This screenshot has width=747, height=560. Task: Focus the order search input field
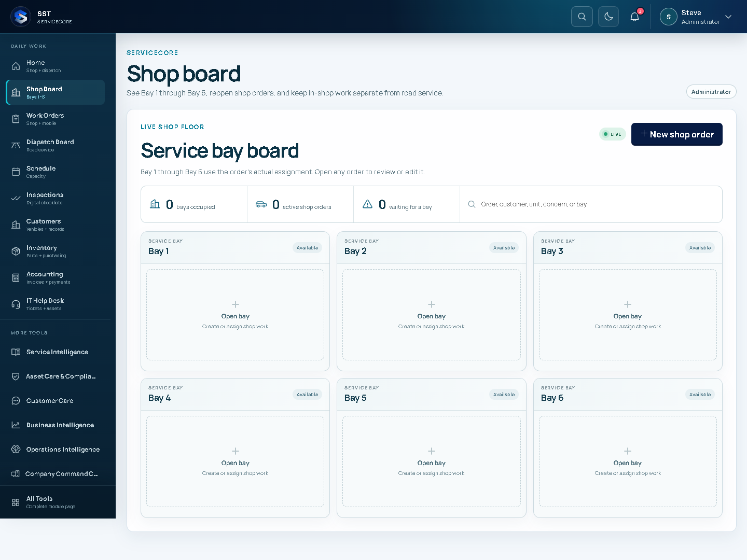(x=591, y=204)
